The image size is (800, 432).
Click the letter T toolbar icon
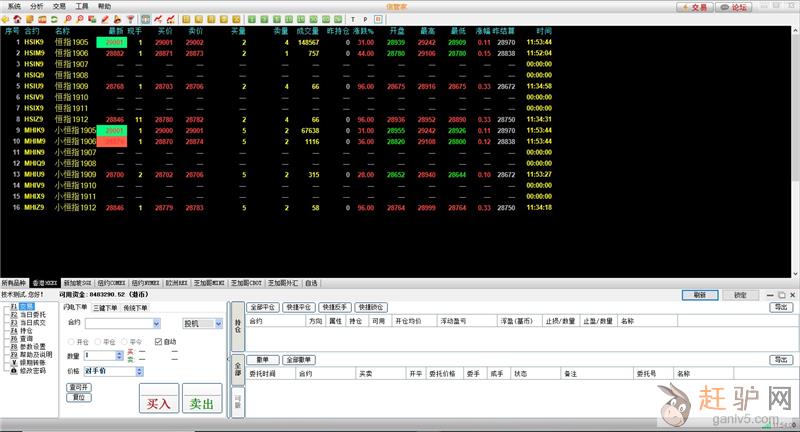coord(353,19)
